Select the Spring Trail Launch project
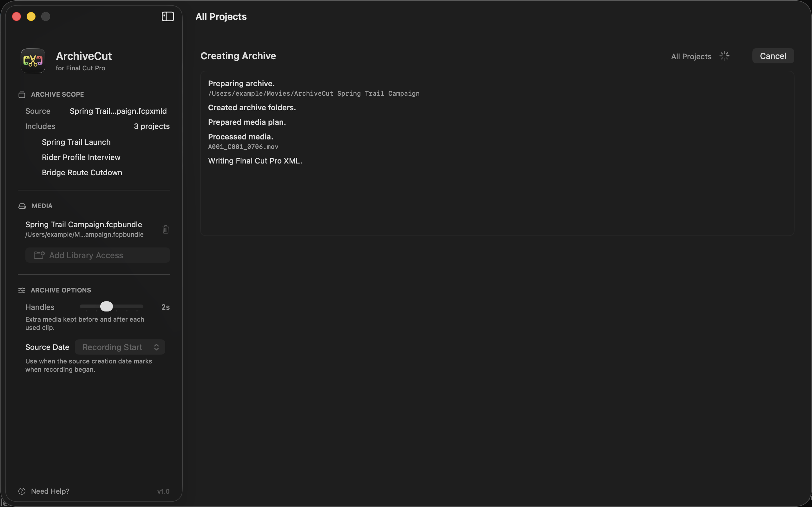The width and height of the screenshot is (812, 507). (76, 142)
